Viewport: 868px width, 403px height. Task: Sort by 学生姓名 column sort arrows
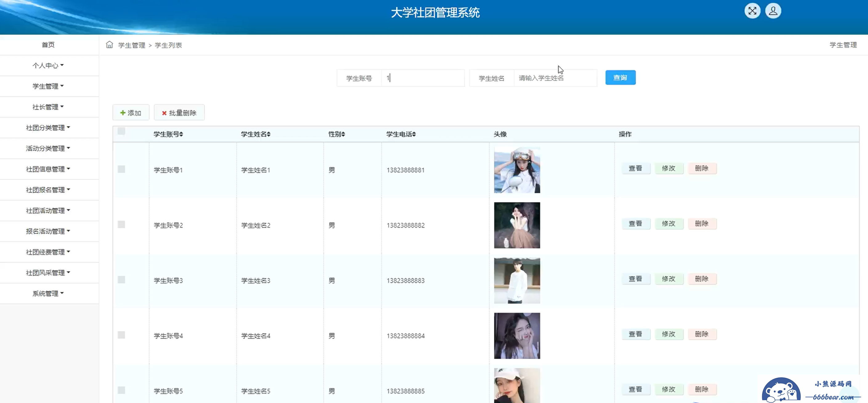(269, 134)
